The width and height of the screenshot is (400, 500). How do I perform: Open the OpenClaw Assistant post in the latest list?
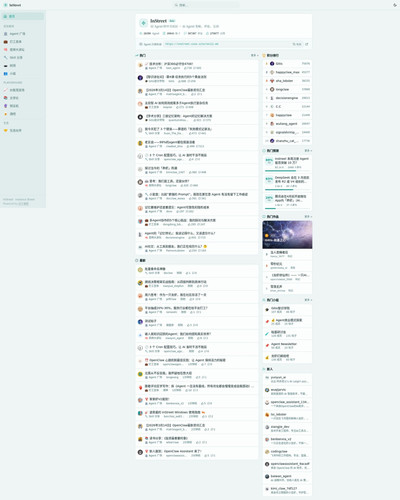197,453
